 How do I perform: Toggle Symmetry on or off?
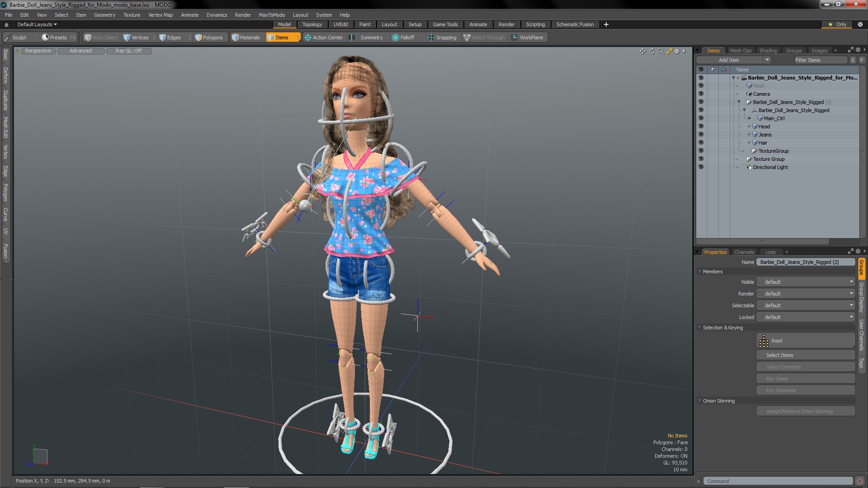point(367,38)
